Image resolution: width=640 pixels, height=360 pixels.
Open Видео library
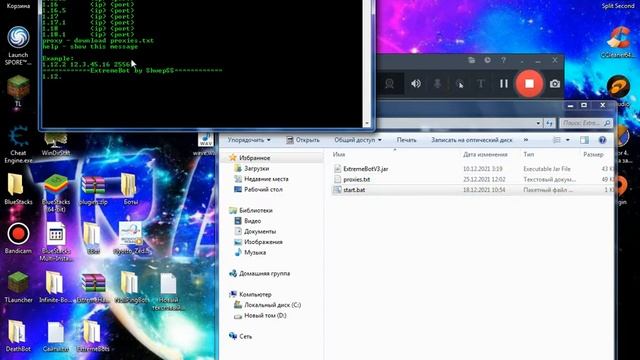click(x=252, y=221)
